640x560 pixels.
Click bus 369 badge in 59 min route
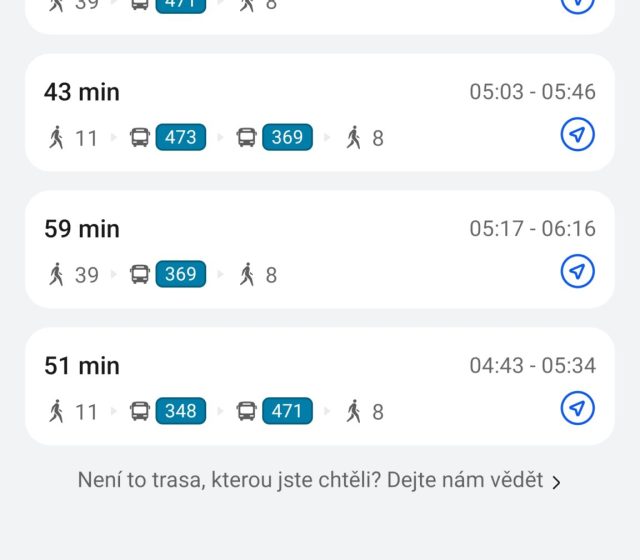point(181,274)
